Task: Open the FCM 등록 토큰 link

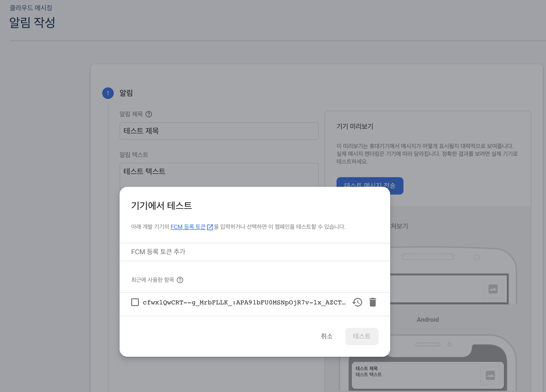Action: pos(188,227)
